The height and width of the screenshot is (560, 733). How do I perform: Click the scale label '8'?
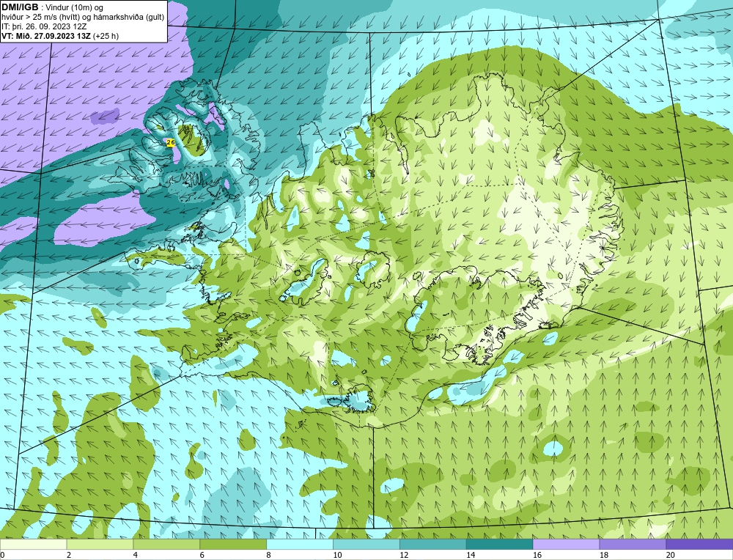click(x=269, y=555)
